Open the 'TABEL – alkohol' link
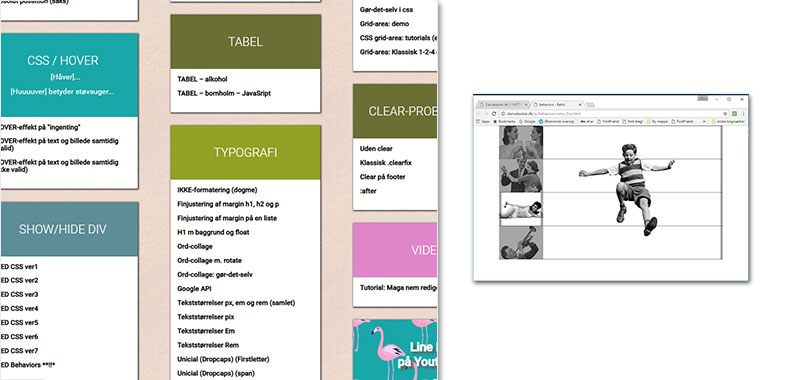Viewport: 800px width, 380px height. [202, 79]
